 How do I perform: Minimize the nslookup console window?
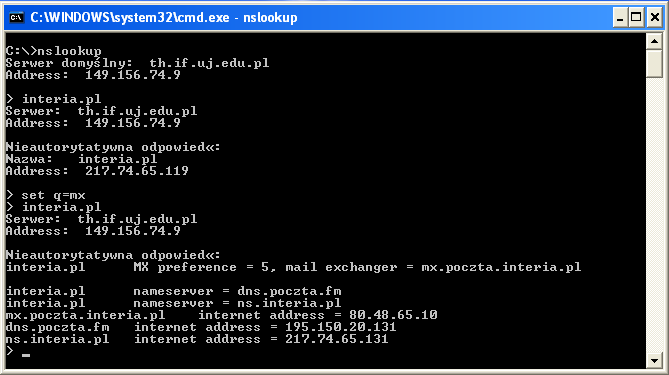620,17
